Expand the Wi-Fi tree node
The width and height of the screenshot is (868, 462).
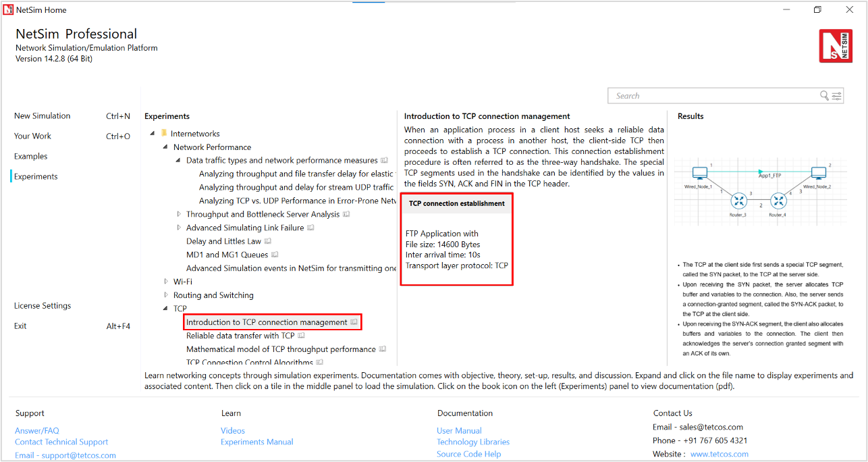[x=166, y=282]
